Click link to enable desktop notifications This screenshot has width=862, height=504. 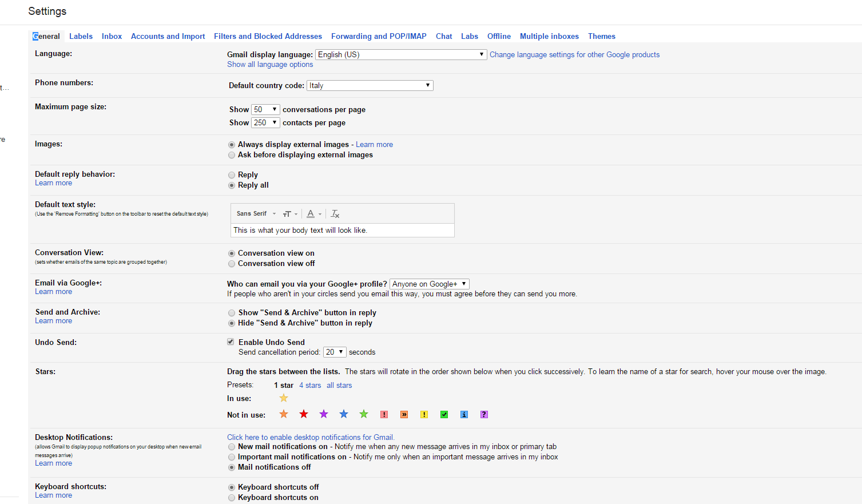pos(311,437)
